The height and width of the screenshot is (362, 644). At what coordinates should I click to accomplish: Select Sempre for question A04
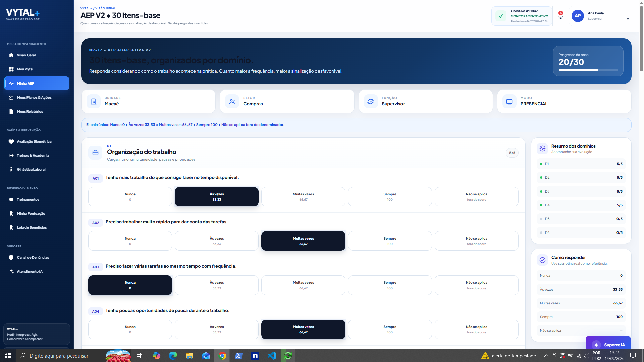[390, 329]
